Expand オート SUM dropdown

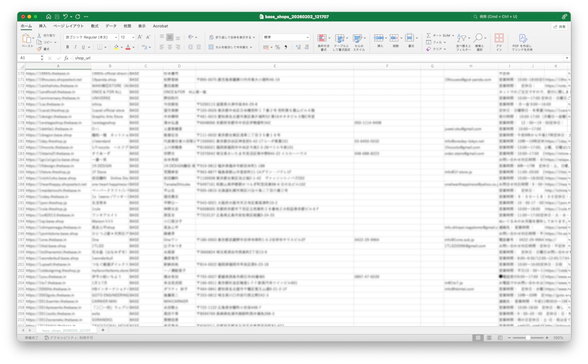[x=452, y=35]
